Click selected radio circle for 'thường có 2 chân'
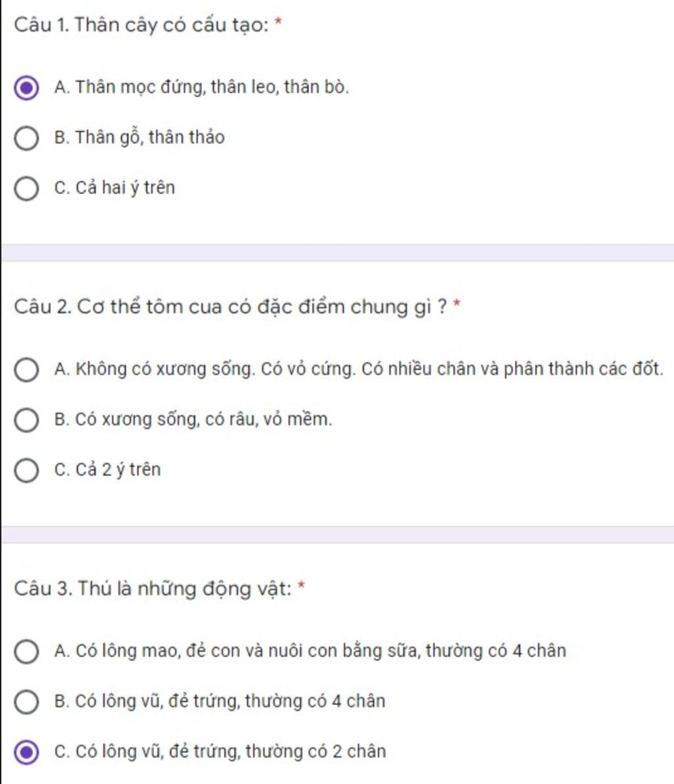This screenshot has height=784, width=674. pyautogui.click(x=26, y=752)
